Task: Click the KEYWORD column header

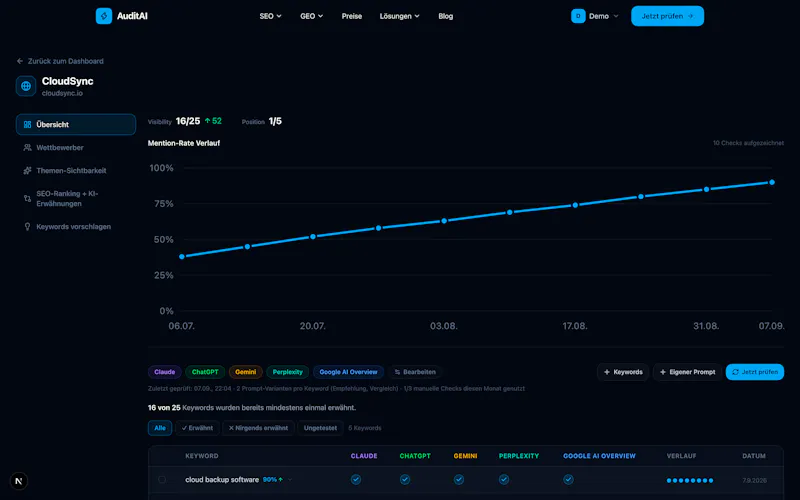Action: click(202, 456)
